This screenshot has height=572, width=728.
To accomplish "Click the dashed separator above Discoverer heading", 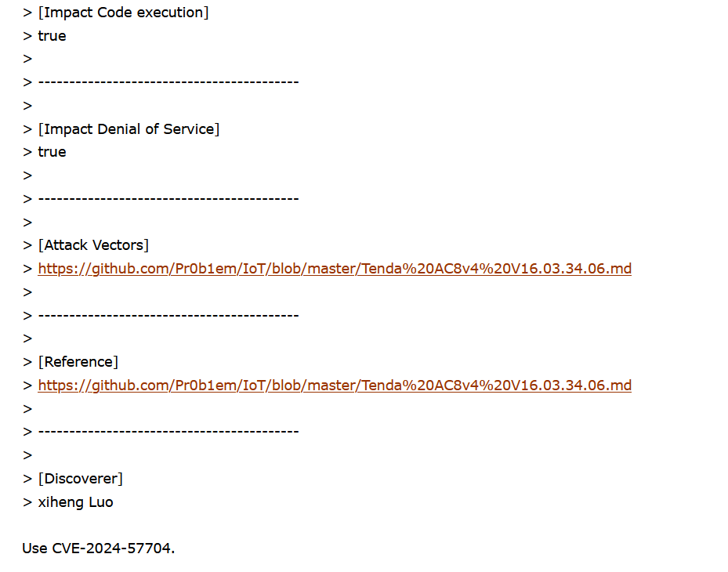I will pos(168,433).
